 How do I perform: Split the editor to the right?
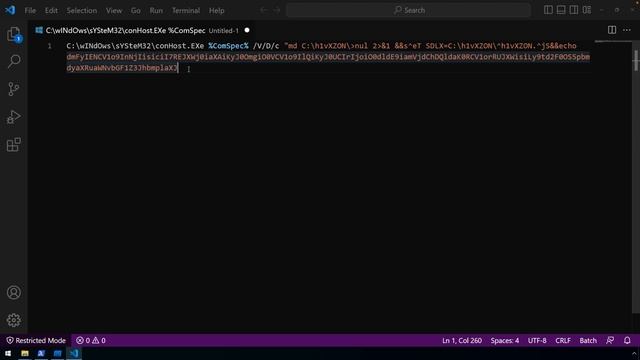click(612, 30)
